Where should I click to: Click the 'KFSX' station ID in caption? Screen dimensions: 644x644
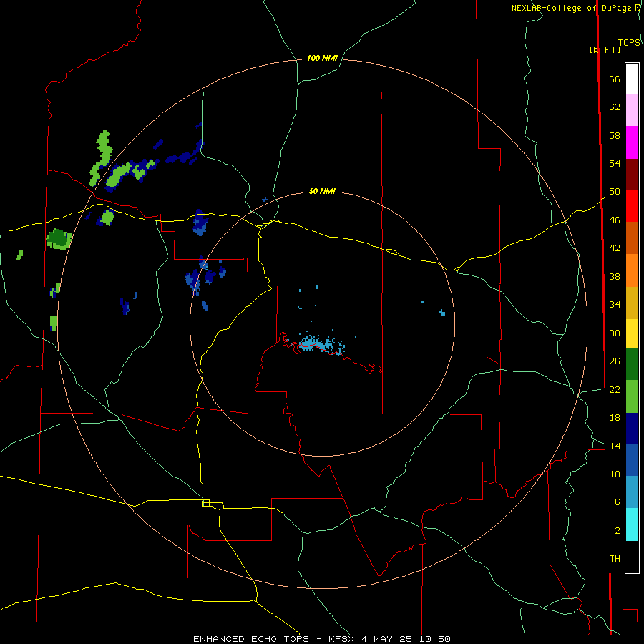click(x=341, y=639)
